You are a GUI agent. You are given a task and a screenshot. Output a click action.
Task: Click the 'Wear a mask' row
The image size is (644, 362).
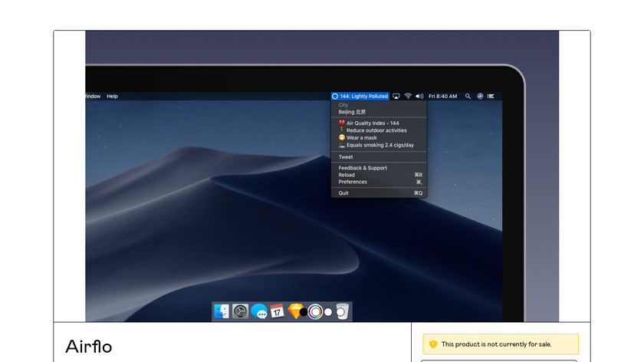[379, 137]
